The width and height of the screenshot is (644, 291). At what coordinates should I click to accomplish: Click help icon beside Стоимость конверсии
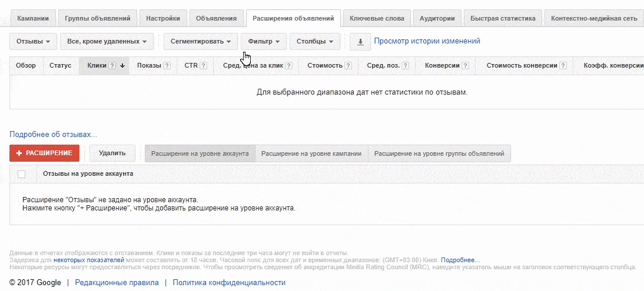[x=563, y=66]
